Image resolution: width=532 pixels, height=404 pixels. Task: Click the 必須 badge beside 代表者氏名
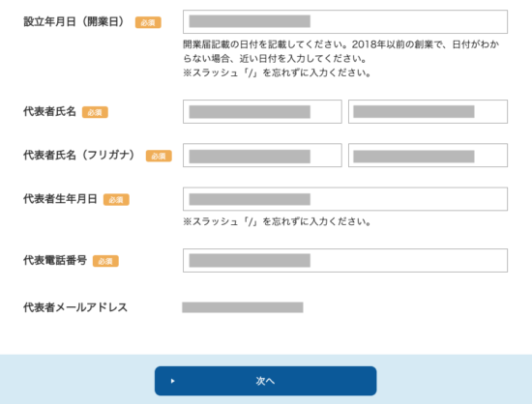pyautogui.click(x=95, y=112)
